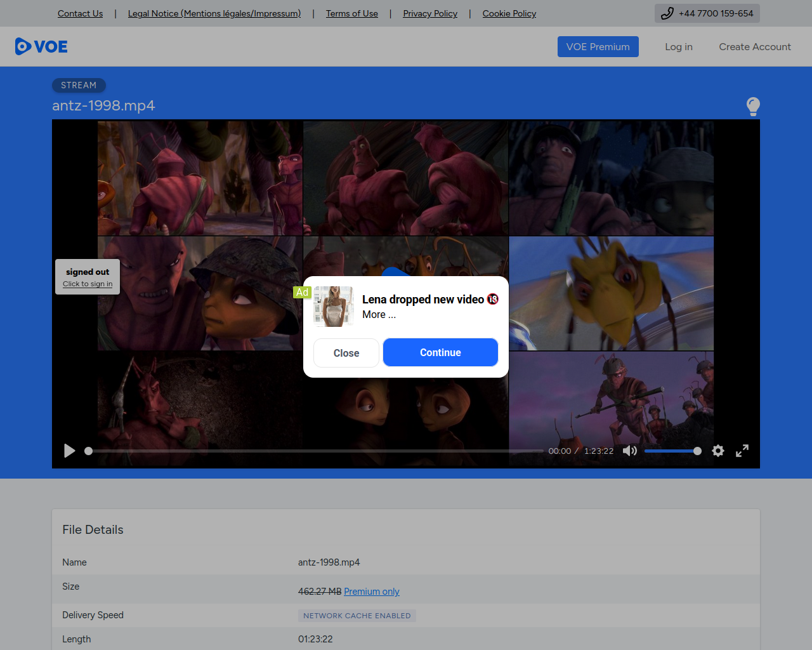Click Continue in the ad popup
This screenshot has height=650, width=812.
pyautogui.click(x=440, y=352)
